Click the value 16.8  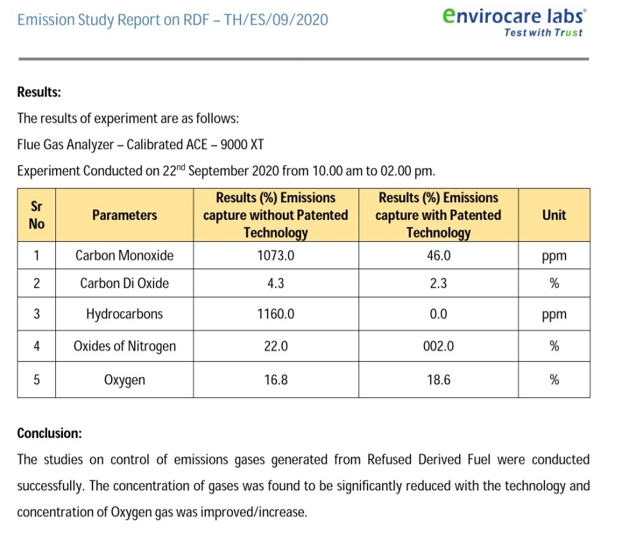[x=276, y=380]
